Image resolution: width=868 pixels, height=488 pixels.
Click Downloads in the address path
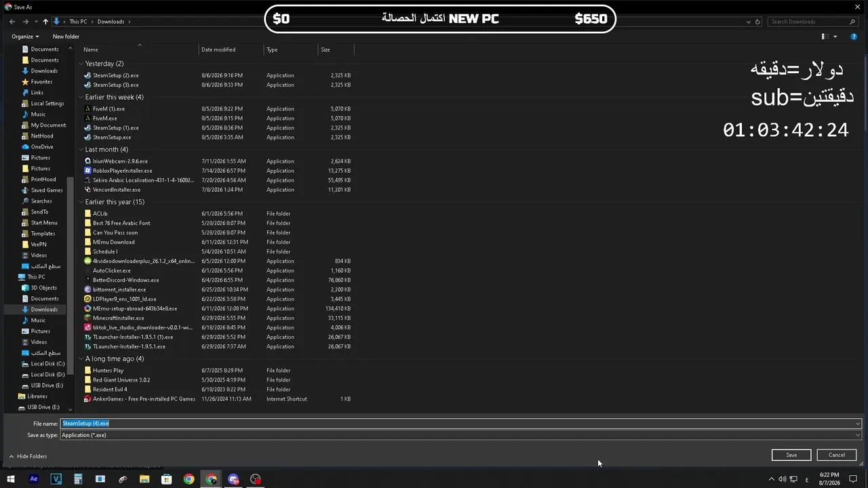[x=111, y=22]
